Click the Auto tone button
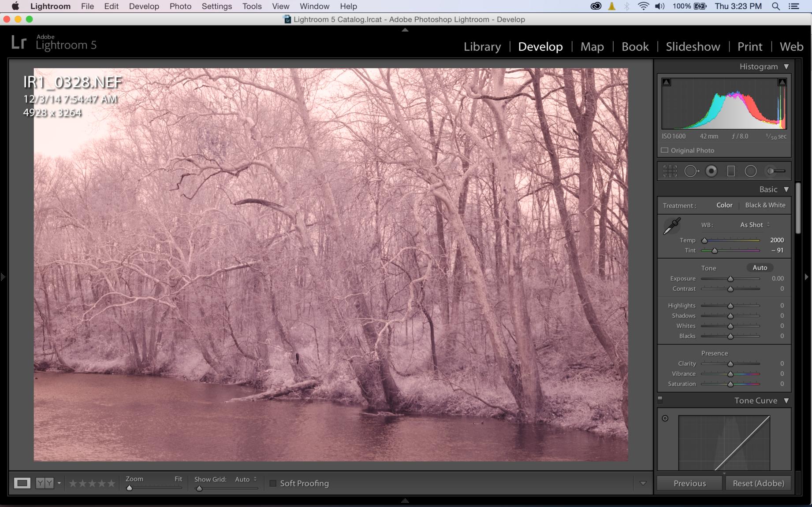The width and height of the screenshot is (812, 507). tap(760, 267)
